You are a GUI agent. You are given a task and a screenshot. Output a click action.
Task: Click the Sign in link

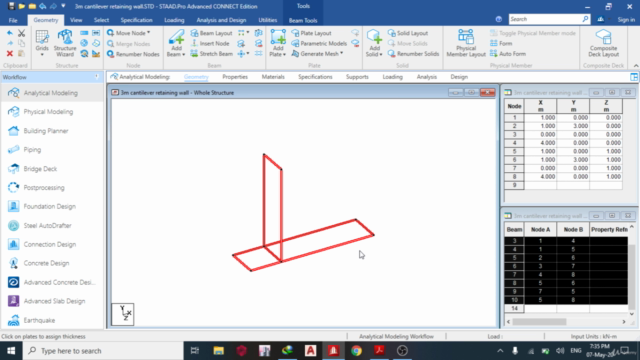pos(626,19)
